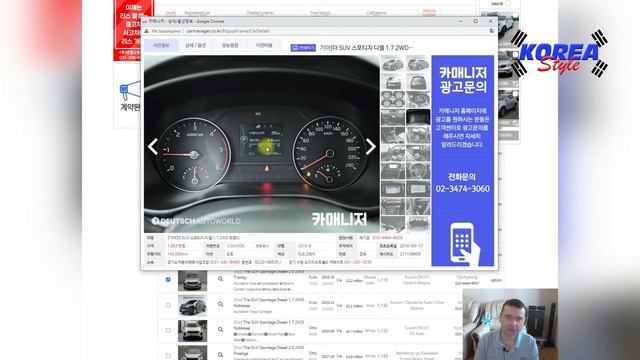The image size is (640, 360).
Task: Open magnifier for the Prestige Sportage row
Action: (220, 355)
